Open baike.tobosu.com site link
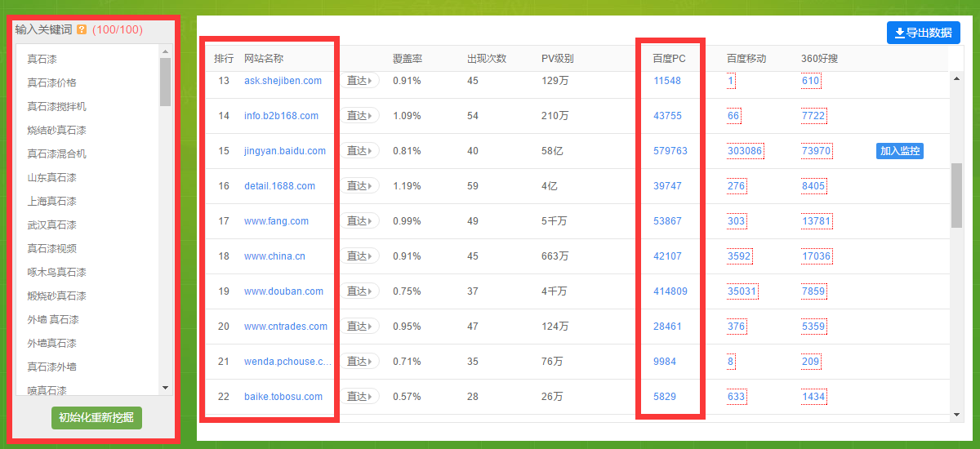The height and width of the screenshot is (449, 980). click(283, 397)
